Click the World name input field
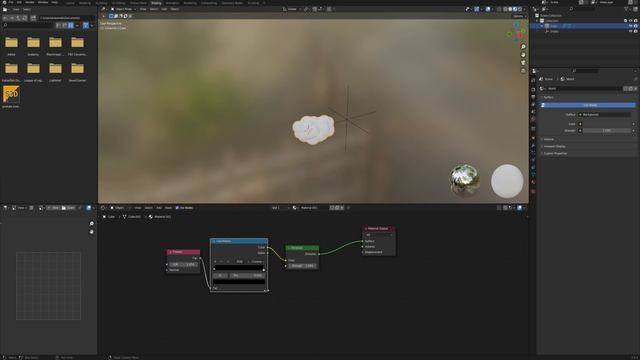 (x=584, y=89)
